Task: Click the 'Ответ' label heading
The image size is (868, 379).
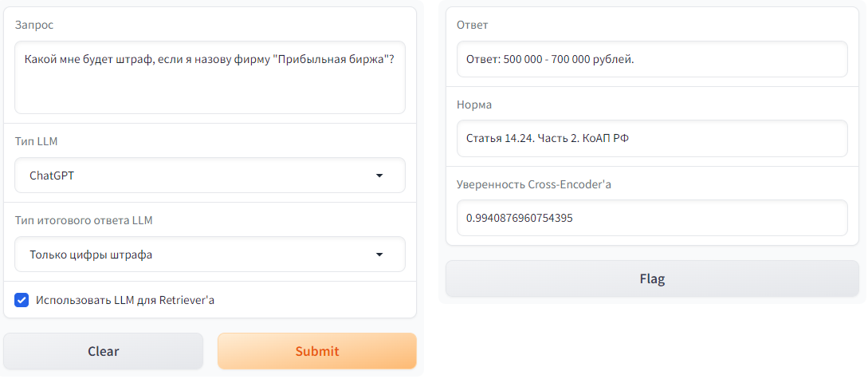Action: pos(472,25)
